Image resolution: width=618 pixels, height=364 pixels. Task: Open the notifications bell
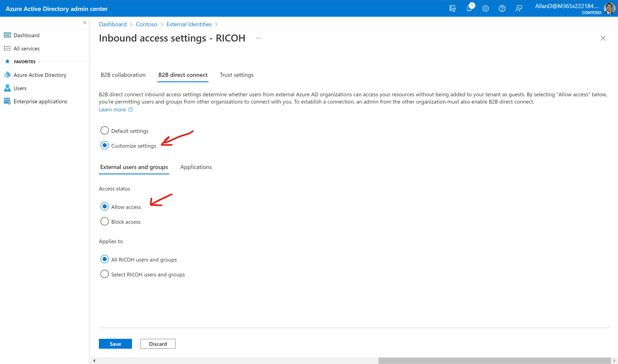pos(469,9)
